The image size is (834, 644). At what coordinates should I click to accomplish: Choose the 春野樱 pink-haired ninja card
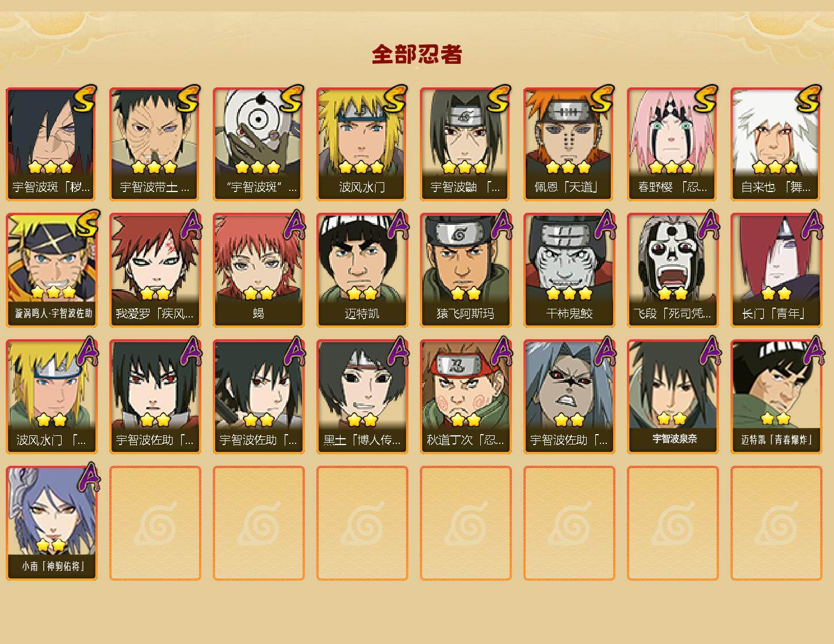(672, 144)
